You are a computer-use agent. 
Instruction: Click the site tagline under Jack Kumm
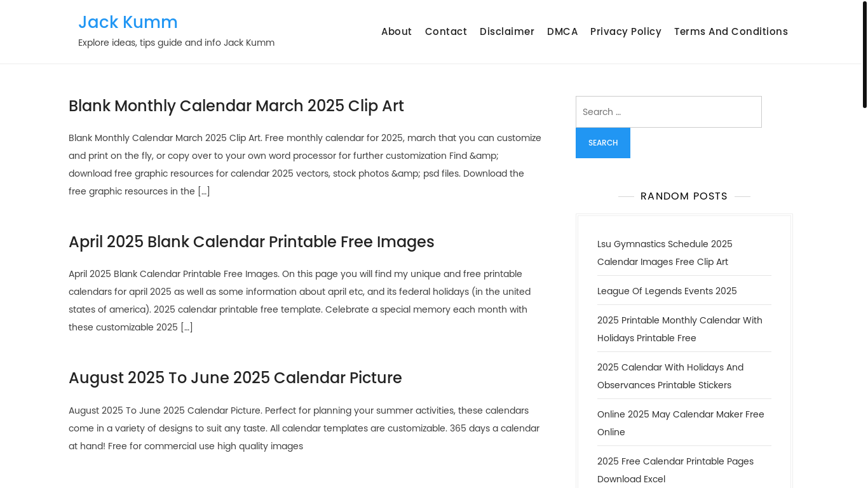tap(177, 43)
